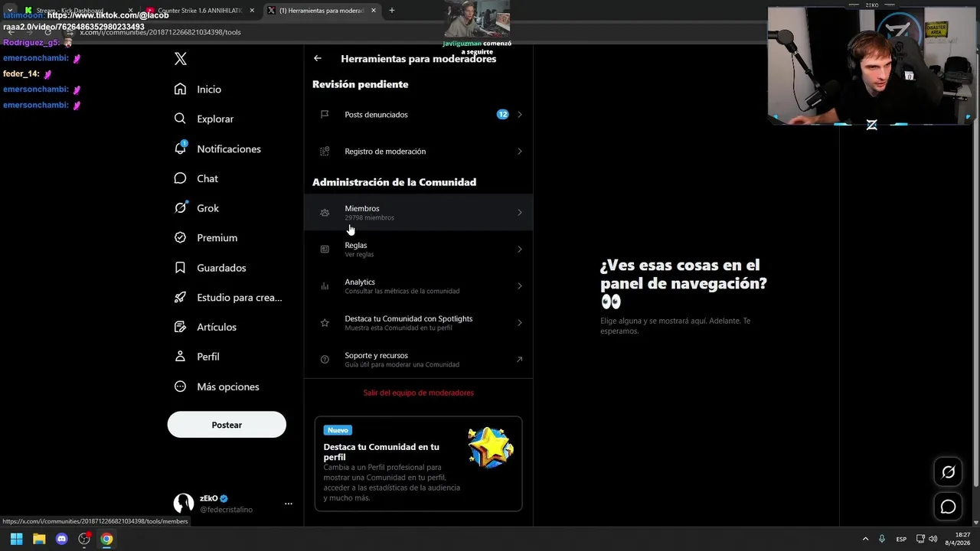Open Inicio in the X sidebar

point(198,90)
